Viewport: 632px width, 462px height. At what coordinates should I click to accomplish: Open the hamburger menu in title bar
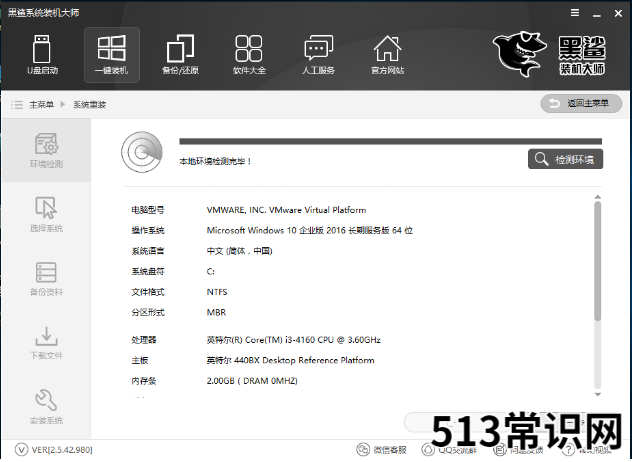click(575, 13)
